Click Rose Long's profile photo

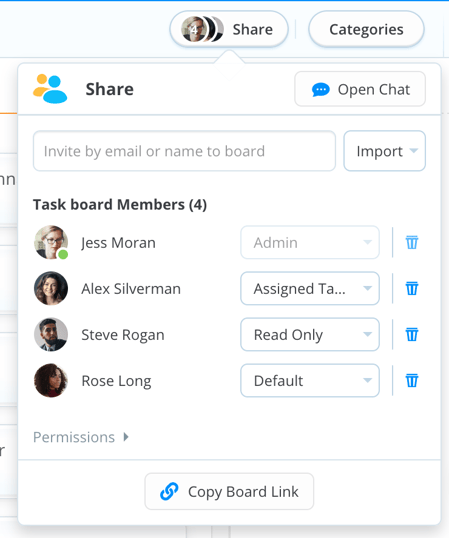[x=51, y=381]
